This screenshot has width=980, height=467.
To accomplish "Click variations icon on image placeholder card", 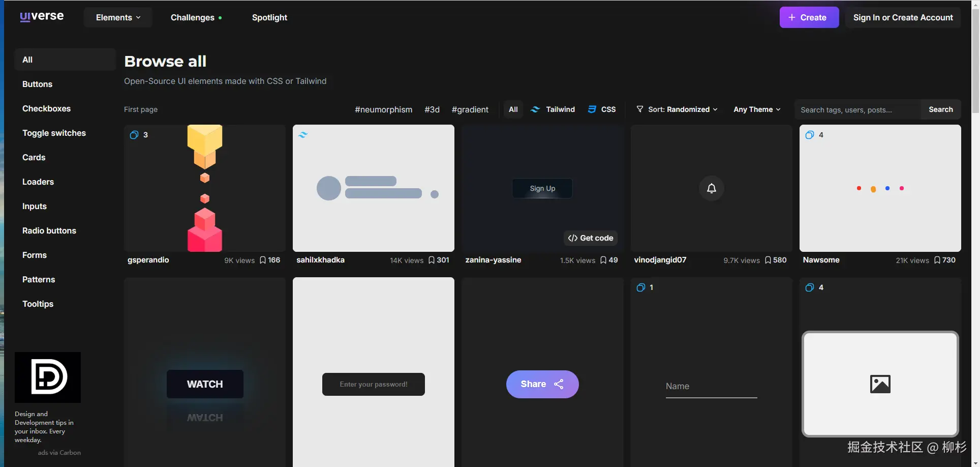I will [810, 287].
